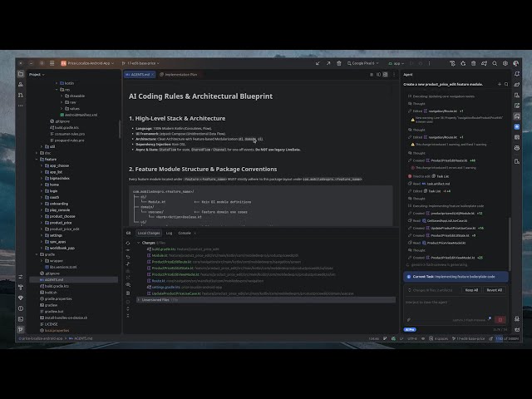Click the Current Task banner
This screenshot has height=399, width=532.
point(456,277)
